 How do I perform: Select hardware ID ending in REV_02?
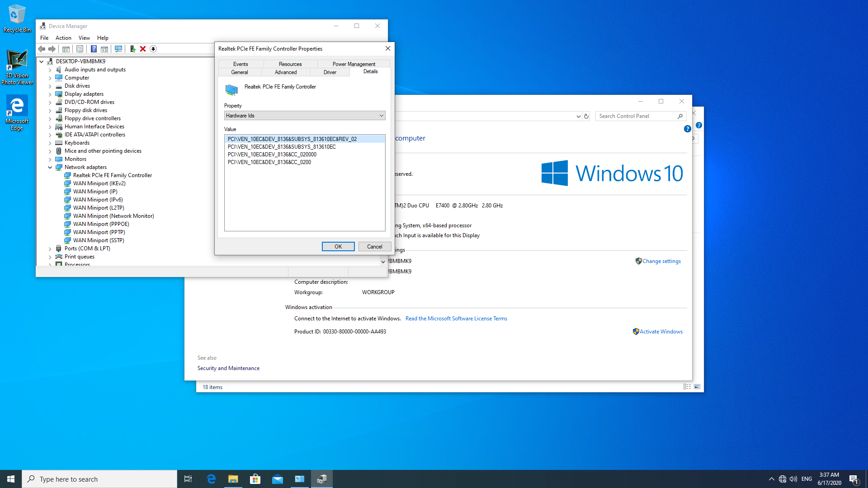[x=305, y=139]
